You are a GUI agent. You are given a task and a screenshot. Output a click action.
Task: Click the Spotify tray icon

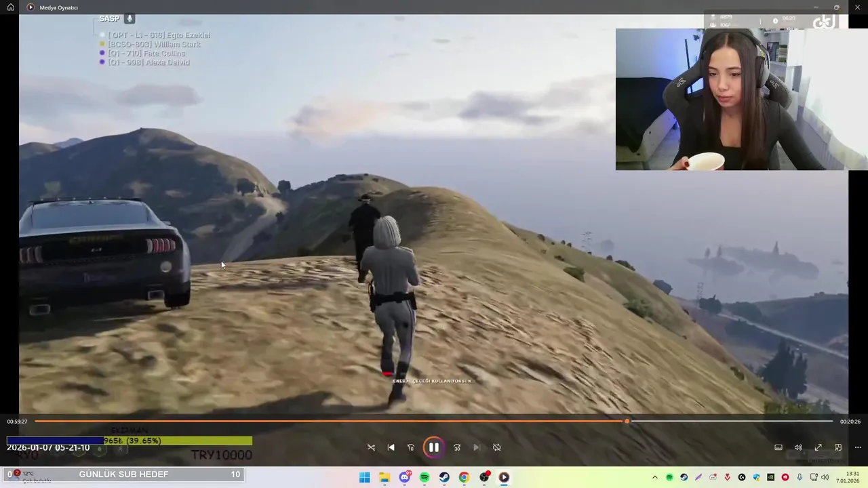(x=669, y=477)
